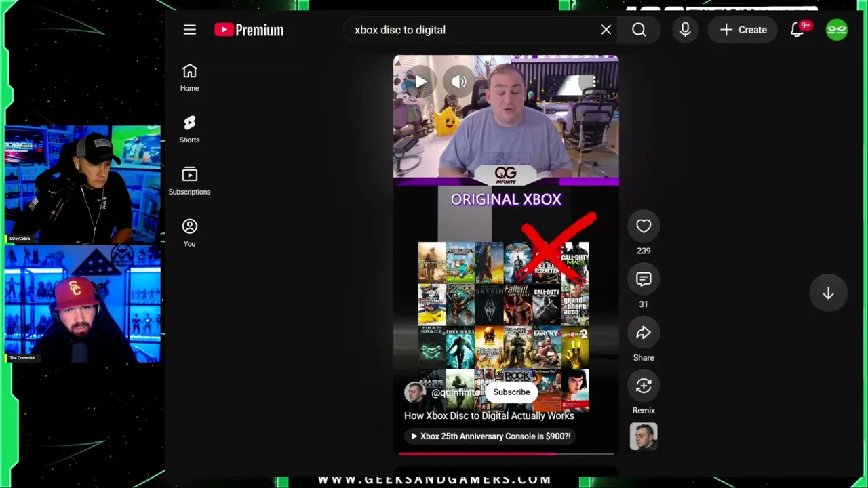868x488 pixels.
Task: Open linked Xbox 25th Anniversary Console video
Action: click(x=491, y=436)
